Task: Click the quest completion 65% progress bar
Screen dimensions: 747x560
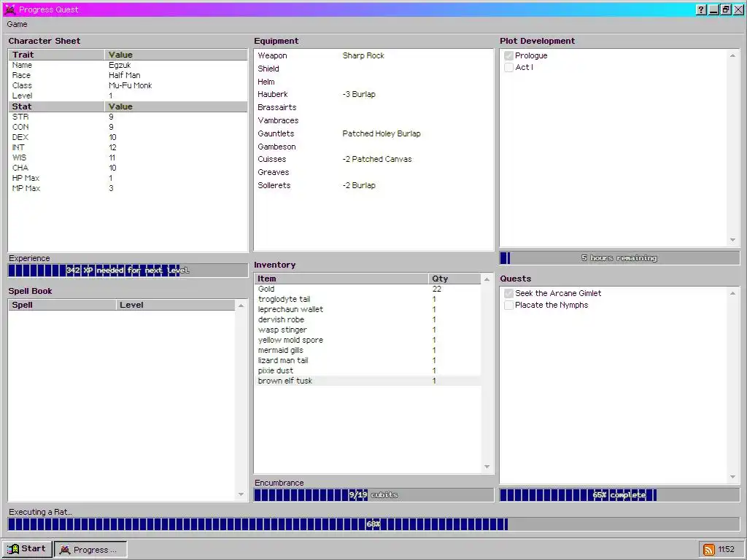Action: tap(619, 495)
